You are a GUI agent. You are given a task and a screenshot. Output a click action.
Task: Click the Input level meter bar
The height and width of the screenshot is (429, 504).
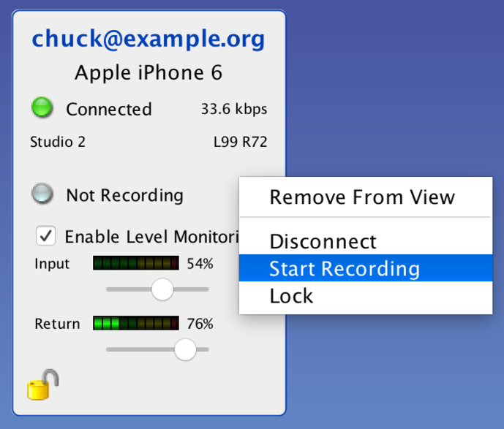[136, 263]
